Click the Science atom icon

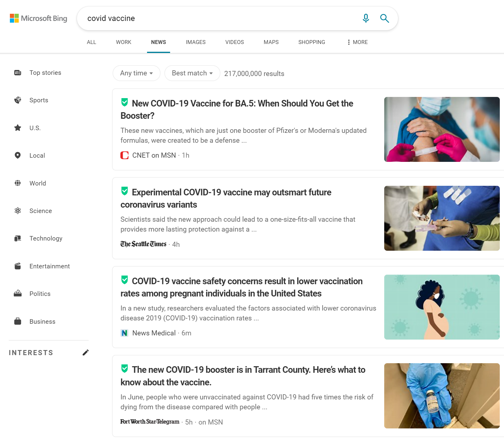[18, 211]
